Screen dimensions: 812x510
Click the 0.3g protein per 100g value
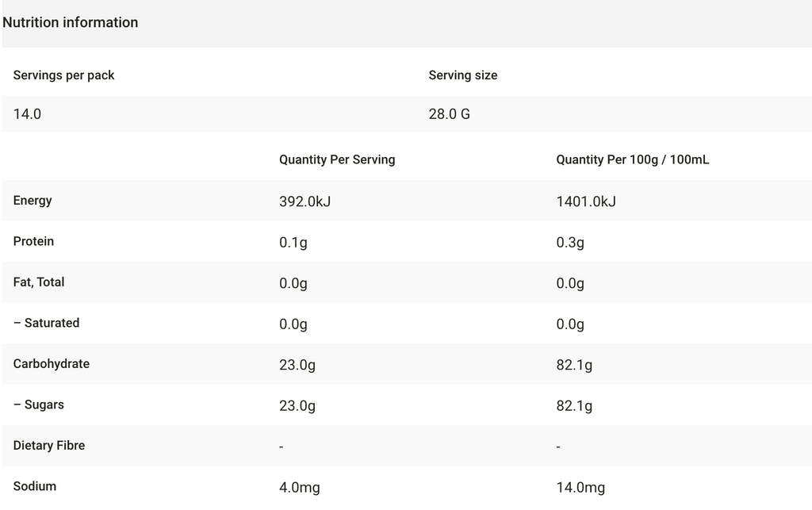pos(570,242)
